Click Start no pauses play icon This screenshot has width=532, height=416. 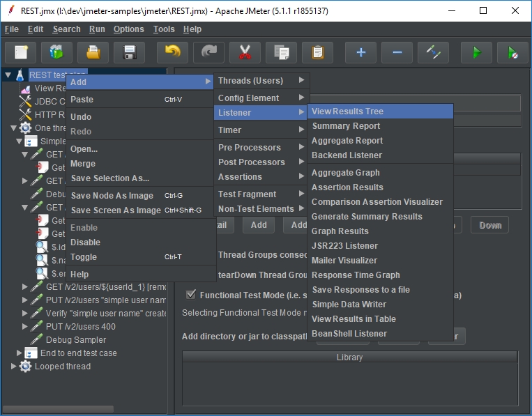coord(512,52)
